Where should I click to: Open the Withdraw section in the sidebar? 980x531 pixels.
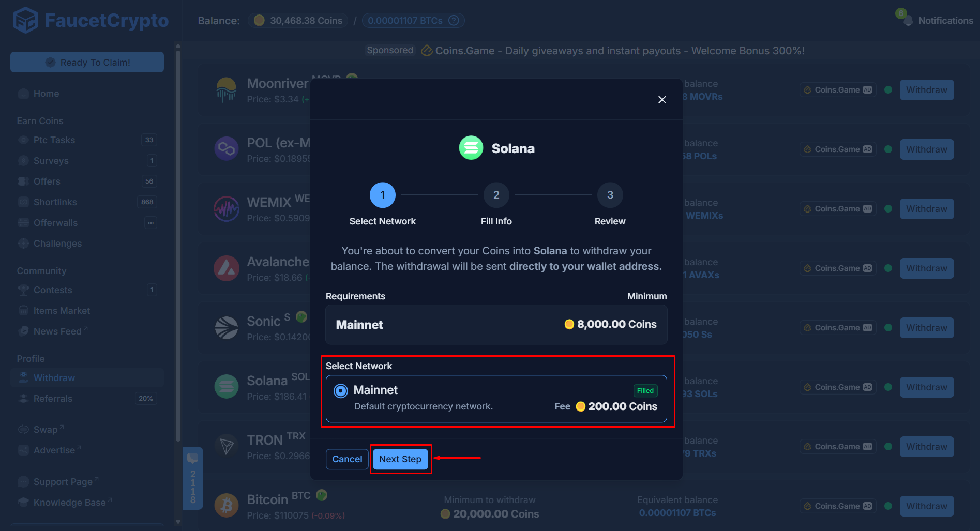pyautogui.click(x=23, y=377)
